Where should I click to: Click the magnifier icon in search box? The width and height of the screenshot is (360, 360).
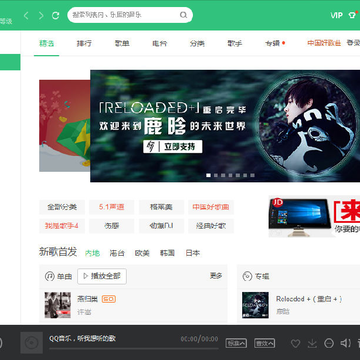(183, 15)
